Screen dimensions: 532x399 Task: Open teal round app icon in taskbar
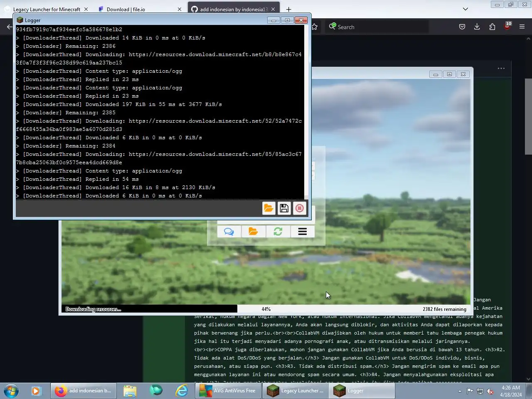coord(156,391)
